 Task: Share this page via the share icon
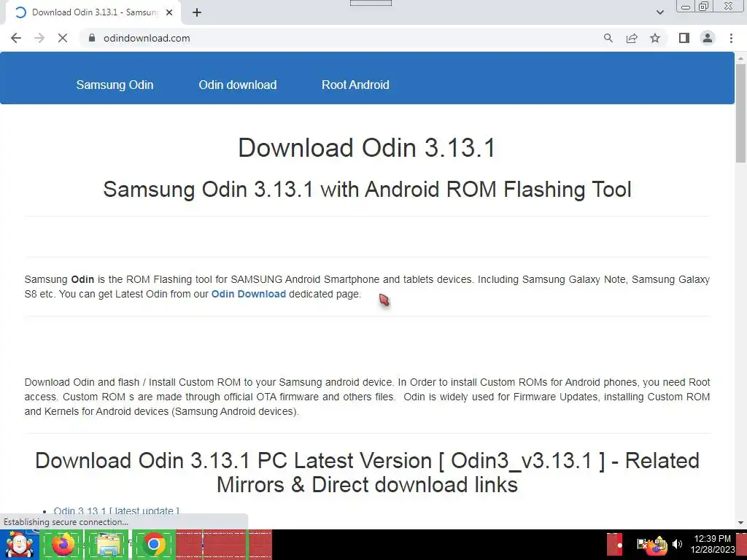pyautogui.click(x=632, y=38)
